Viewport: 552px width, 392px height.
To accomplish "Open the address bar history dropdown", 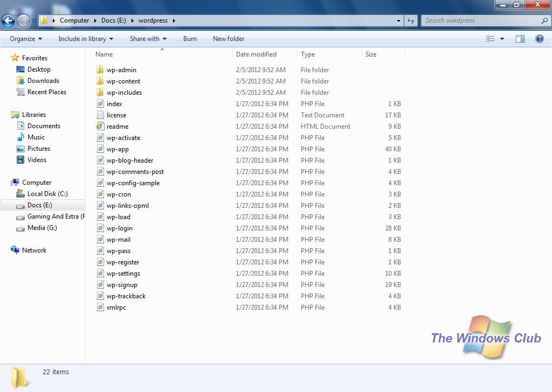I will coord(398,21).
